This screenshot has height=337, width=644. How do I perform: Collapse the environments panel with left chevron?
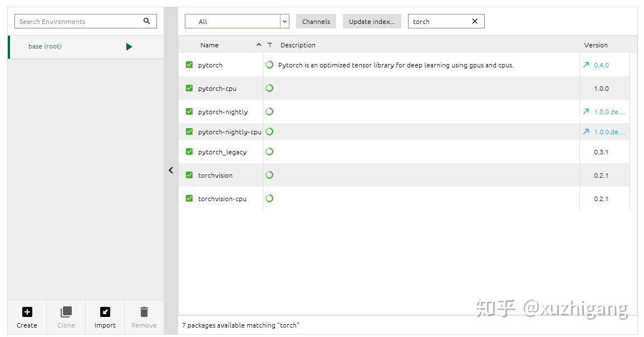tap(171, 170)
